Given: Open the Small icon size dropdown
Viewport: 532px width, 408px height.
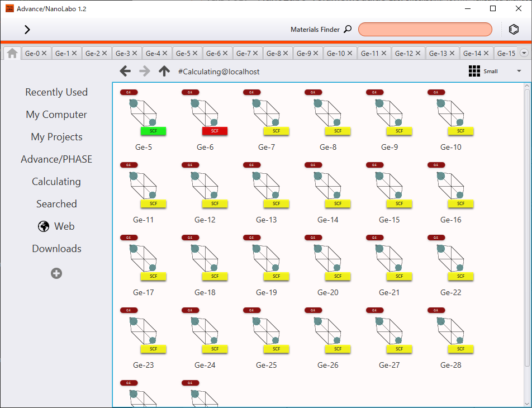Looking at the screenshot, I should (x=519, y=72).
